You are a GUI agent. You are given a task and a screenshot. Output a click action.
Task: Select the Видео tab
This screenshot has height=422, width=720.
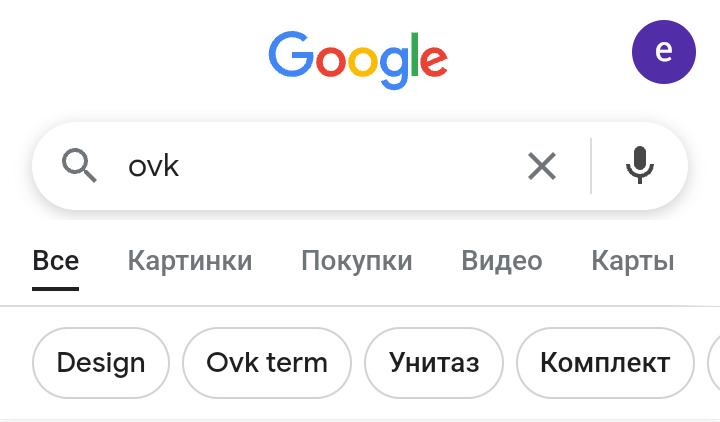click(502, 262)
